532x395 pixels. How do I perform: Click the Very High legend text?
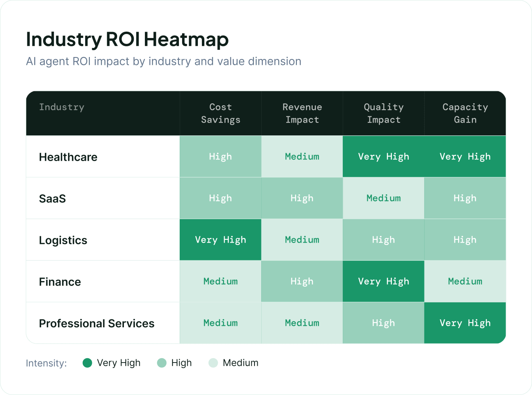(119, 363)
